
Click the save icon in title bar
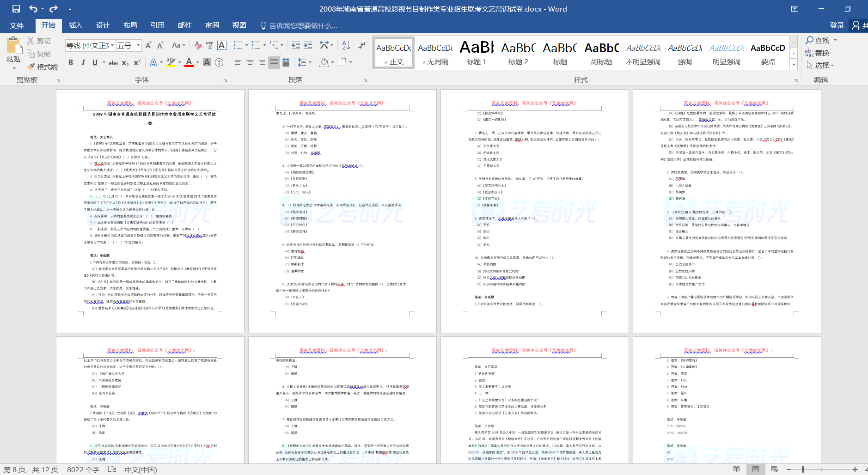coord(16,9)
